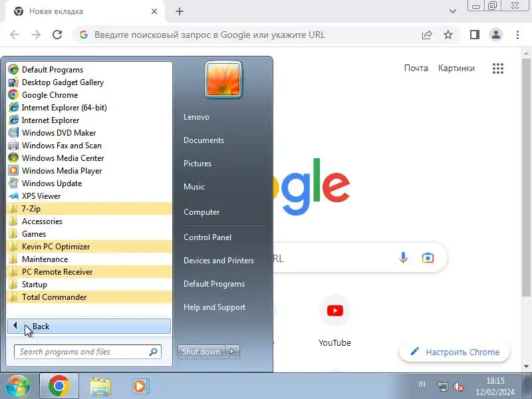The height and width of the screenshot is (399, 532).
Task: Open Windows Media Player from the taskbar
Action: pos(140,386)
